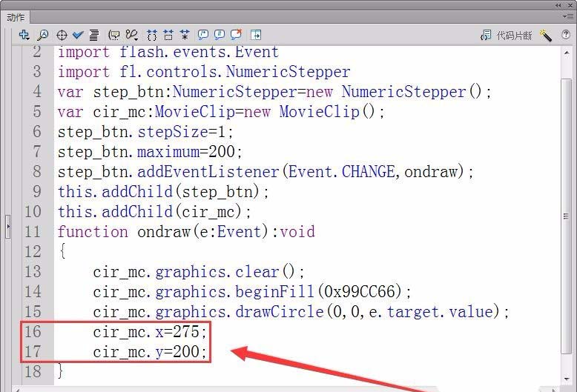This screenshot has height=392, width=577.
Task: Click the 'step_btn.maximum=200;' line
Action: [x=150, y=151]
